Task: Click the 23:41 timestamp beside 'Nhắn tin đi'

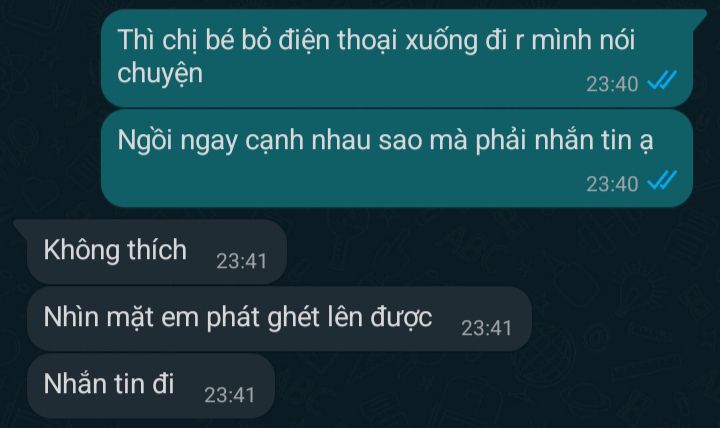Action: pyautogui.click(x=229, y=395)
